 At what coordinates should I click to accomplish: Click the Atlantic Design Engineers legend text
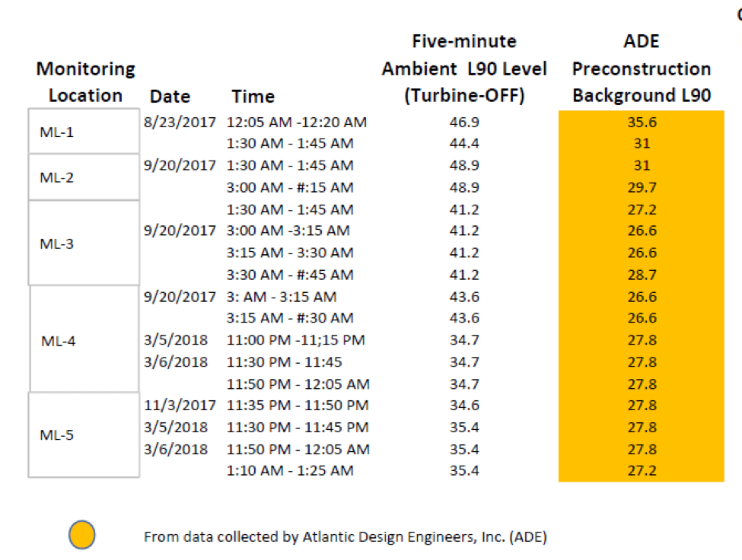(345, 536)
